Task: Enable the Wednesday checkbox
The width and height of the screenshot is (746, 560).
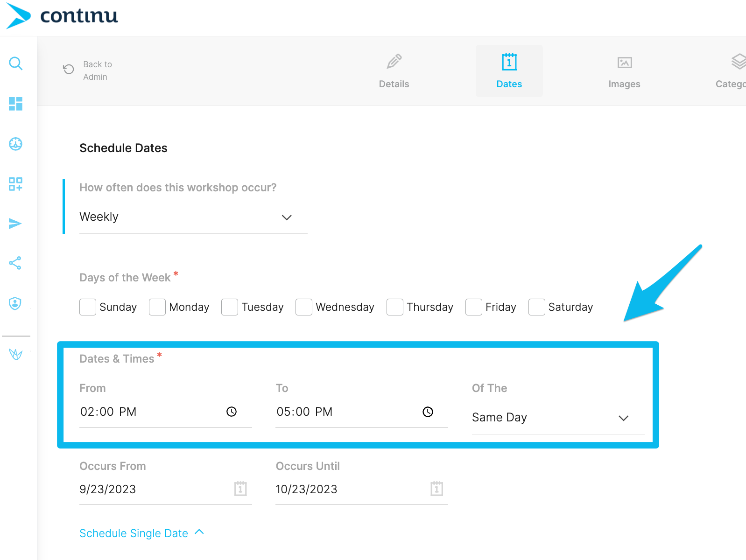Action: coord(304,307)
